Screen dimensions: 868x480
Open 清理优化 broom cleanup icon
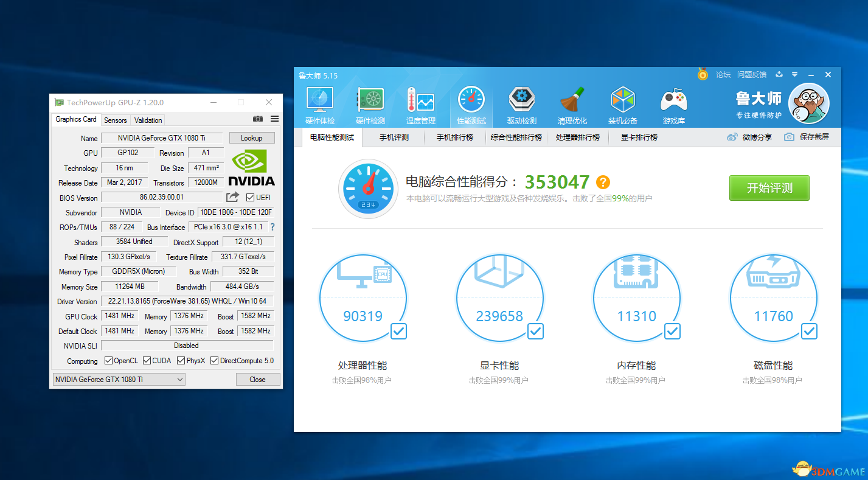[x=572, y=100]
